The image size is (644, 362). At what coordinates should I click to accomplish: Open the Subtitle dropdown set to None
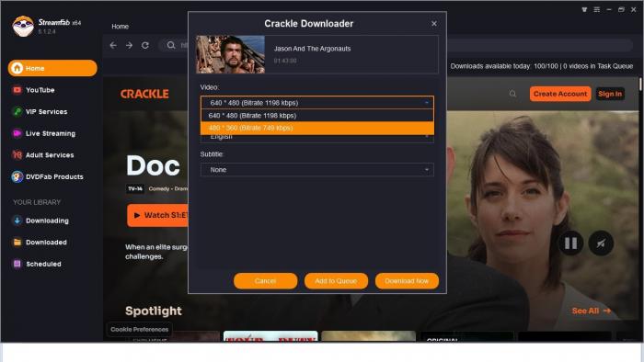(317, 170)
